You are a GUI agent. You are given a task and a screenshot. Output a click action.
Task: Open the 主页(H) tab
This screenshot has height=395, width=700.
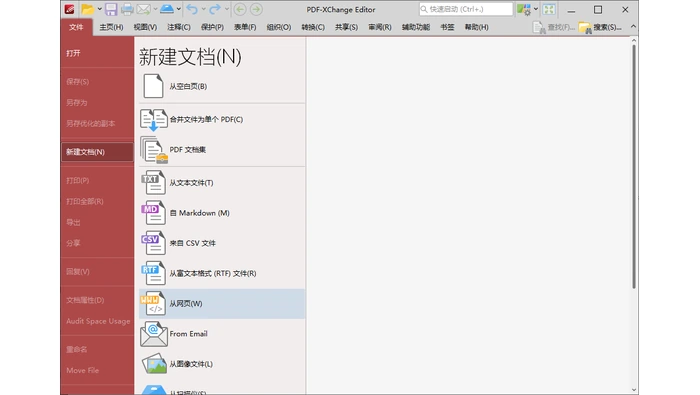pyautogui.click(x=111, y=27)
